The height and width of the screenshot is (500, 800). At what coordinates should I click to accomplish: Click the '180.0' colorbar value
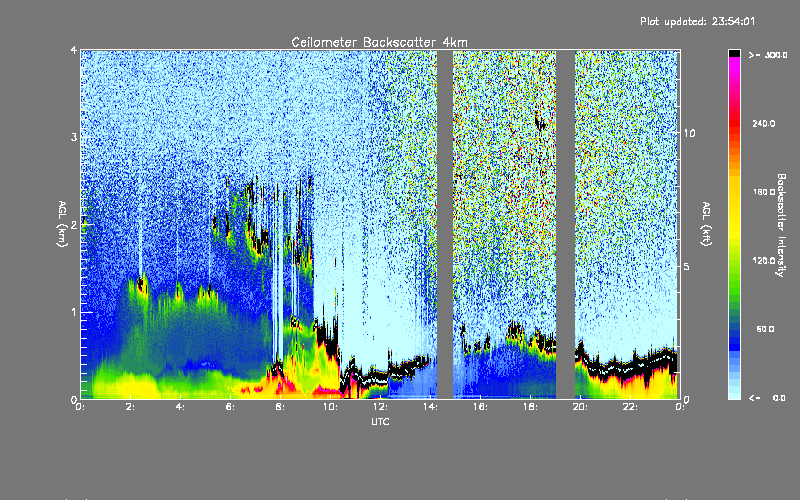[x=764, y=192]
